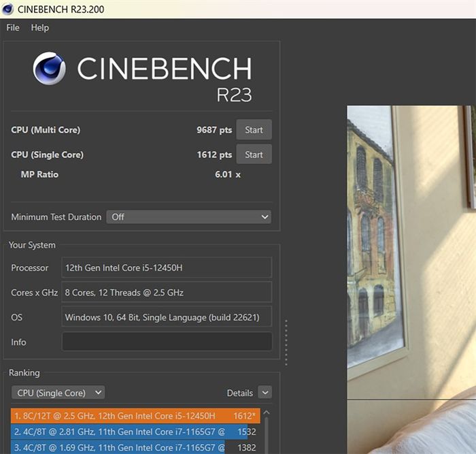Select the 12th Gen Core i5-12450H ranking row
This screenshot has width=476, height=454.
[x=135, y=416]
